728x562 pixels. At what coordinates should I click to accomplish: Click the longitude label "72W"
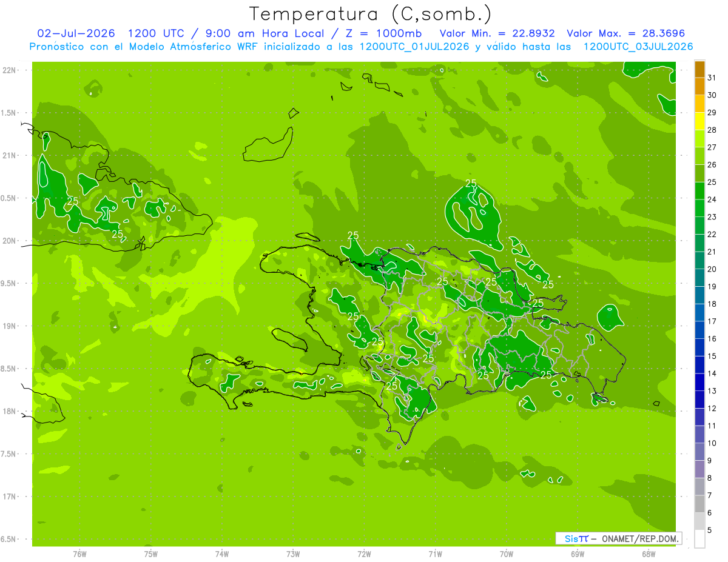364,554
